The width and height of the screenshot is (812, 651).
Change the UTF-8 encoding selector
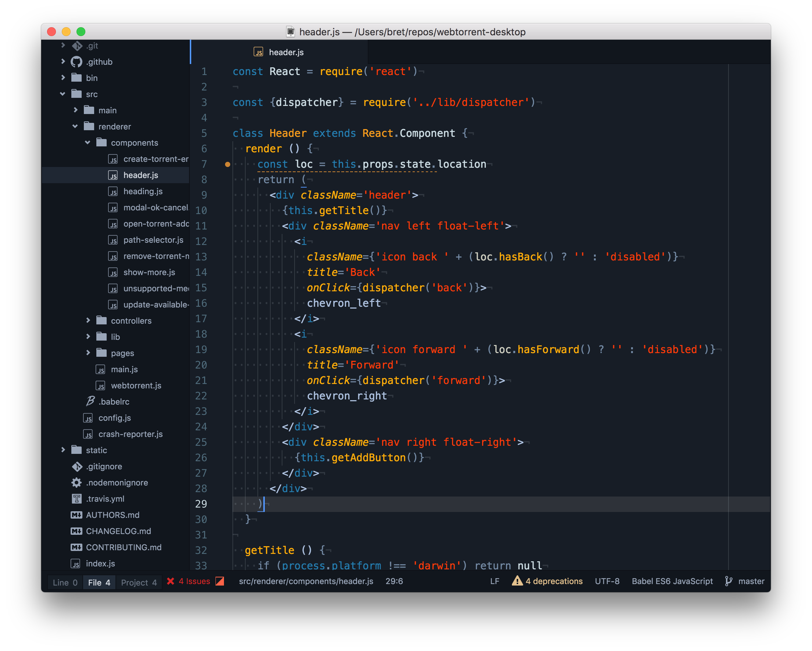607,581
